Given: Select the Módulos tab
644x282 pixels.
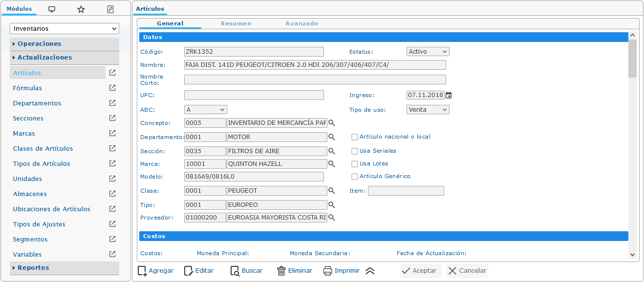Looking at the screenshot, I should pyautogui.click(x=19, y=9).
